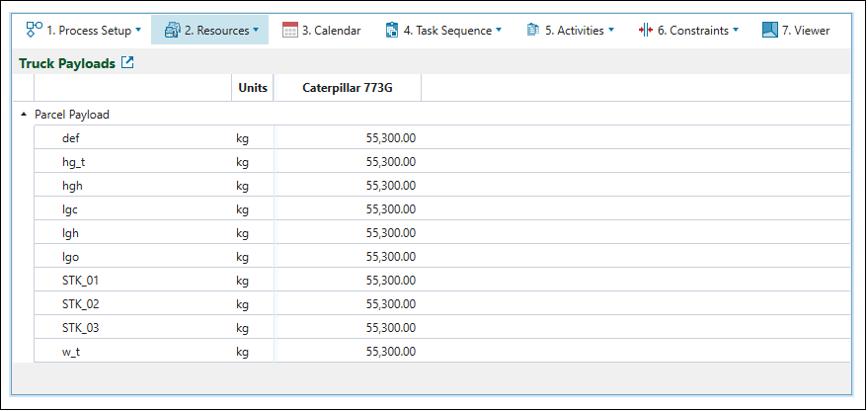
Task: Open Truck Payloads in external window
Action: coord(127,63)
